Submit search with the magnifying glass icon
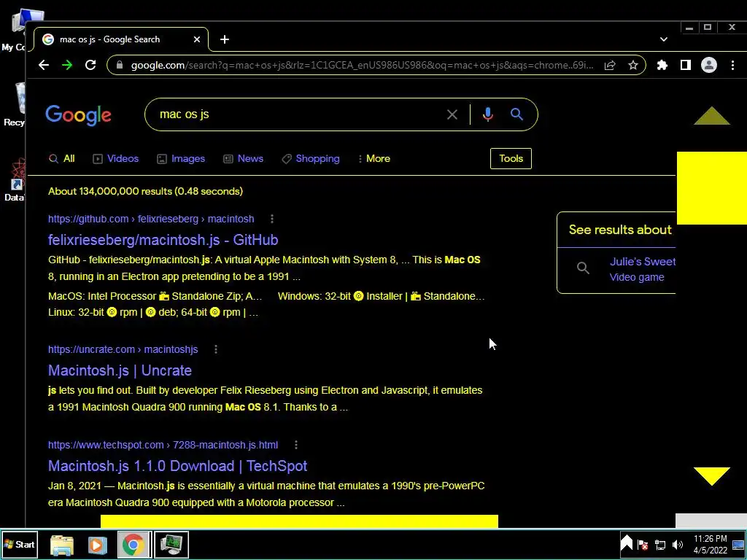 [517, 114]
